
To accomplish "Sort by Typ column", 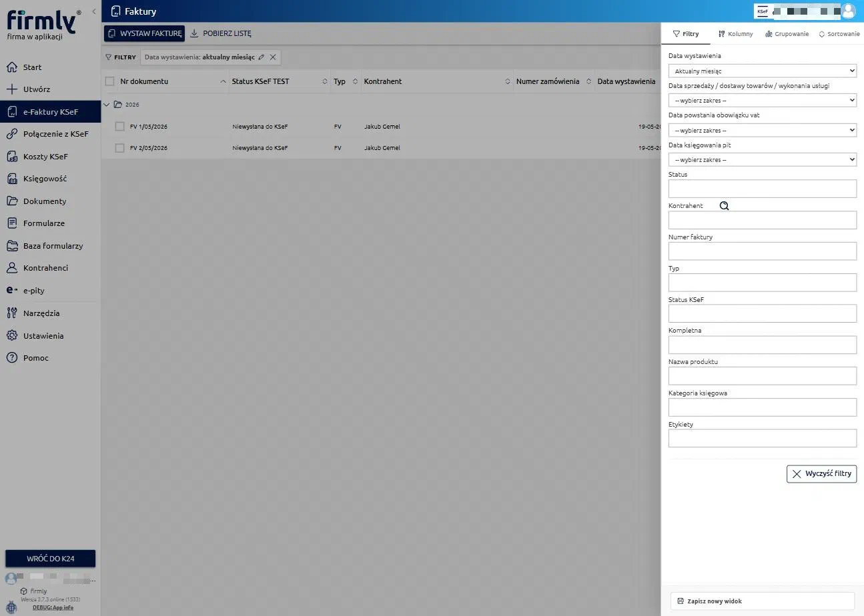I will [356, 81].
